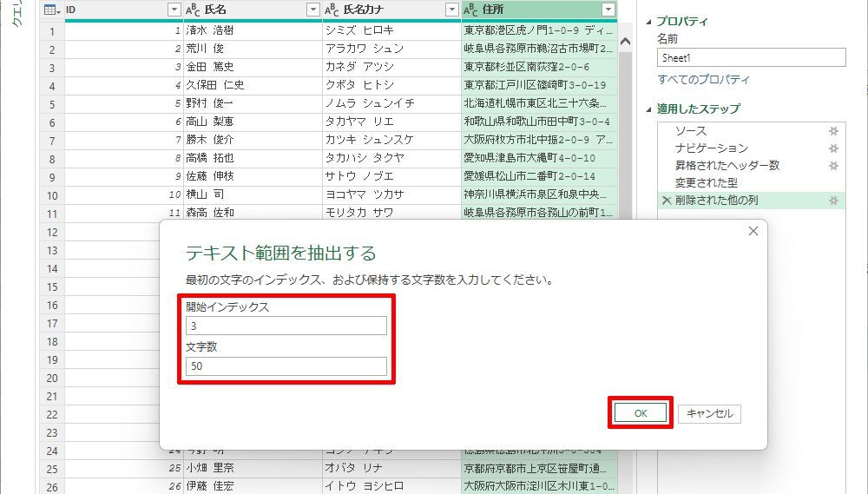868x494 pixels.
Task: Open the 住所 column filter dropdown
Action: pyautogui.click(x=608, y=10)
